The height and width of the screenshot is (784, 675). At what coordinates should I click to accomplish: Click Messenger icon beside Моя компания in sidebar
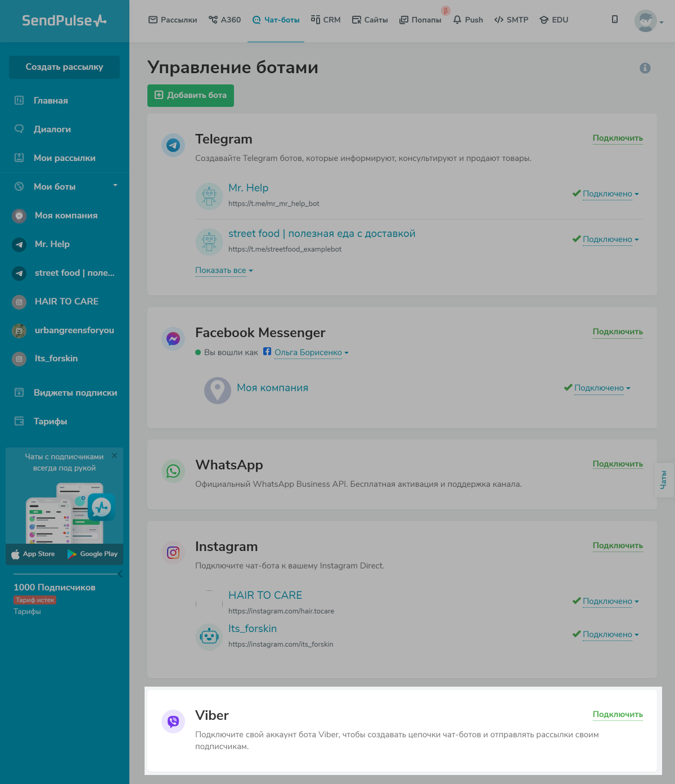19,216
